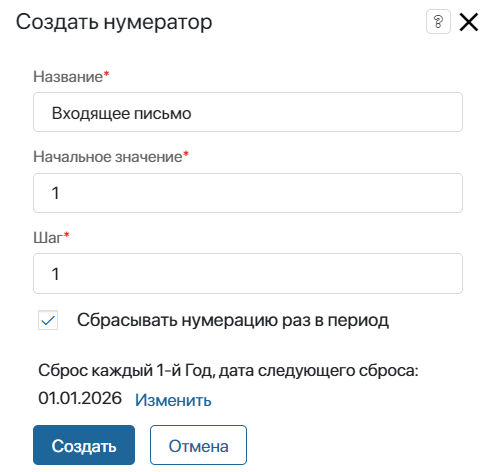Click the Создать нумератор dialog title

pos(114,22)
